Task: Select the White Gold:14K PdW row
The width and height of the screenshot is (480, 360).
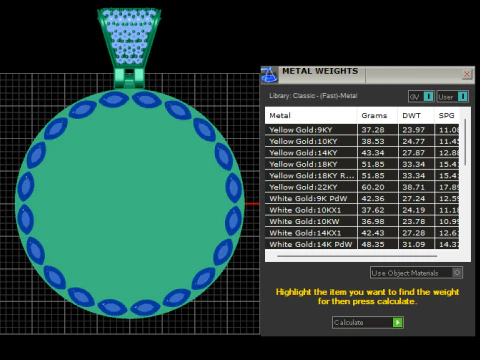Action: point(362,244)
